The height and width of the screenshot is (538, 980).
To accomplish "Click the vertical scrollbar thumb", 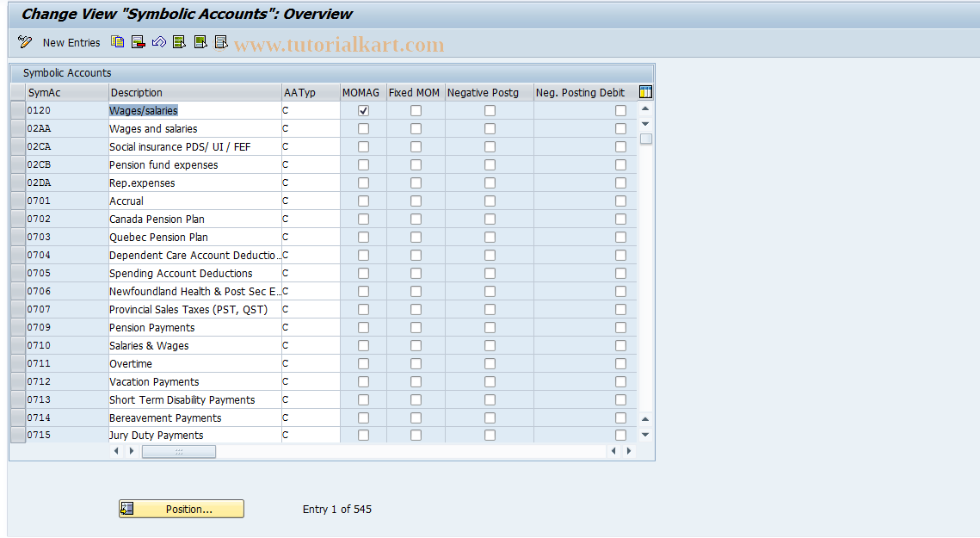I will (x=646, y=139).
